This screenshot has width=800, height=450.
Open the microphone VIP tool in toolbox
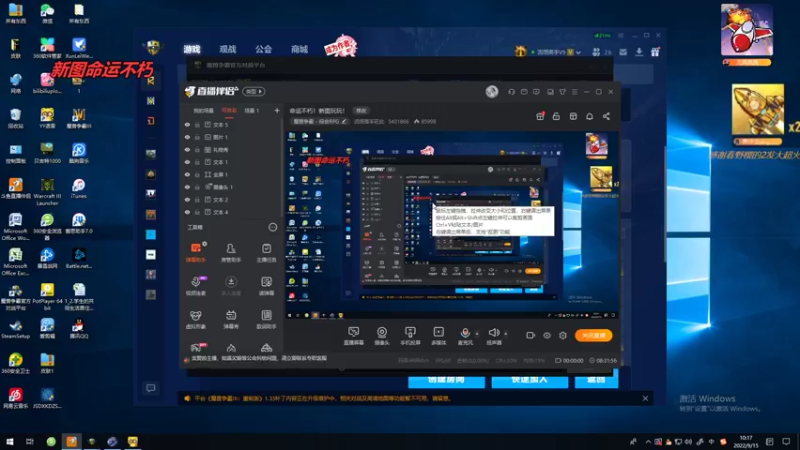tap(196, 286)
